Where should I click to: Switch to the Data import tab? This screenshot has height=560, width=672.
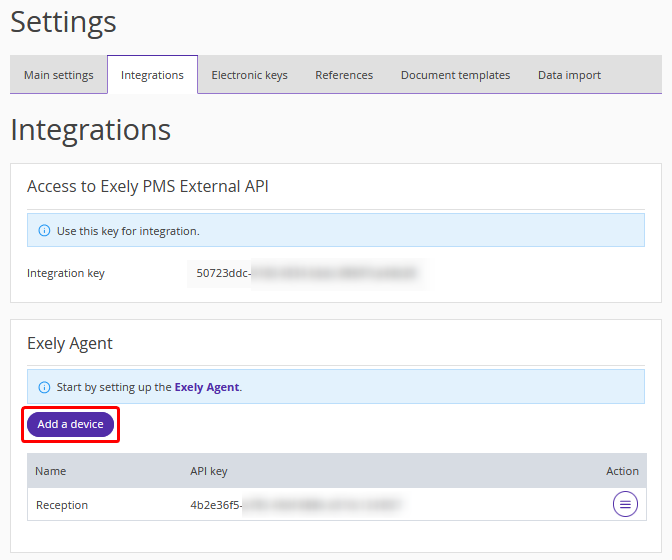(x=569, y=75)
